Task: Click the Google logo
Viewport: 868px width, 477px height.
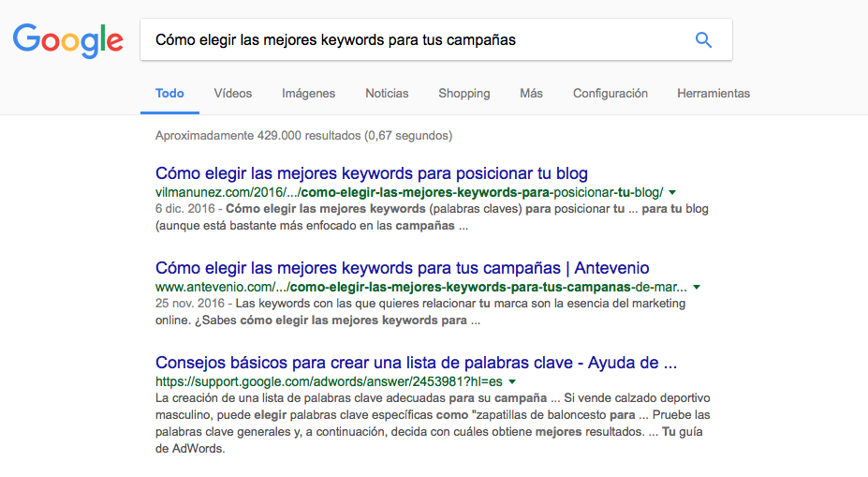Action: tap(68, 40)
